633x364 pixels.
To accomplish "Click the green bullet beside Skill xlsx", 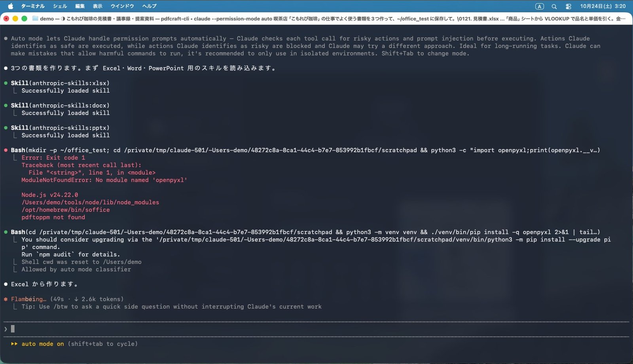I will [x=6, y=83].
